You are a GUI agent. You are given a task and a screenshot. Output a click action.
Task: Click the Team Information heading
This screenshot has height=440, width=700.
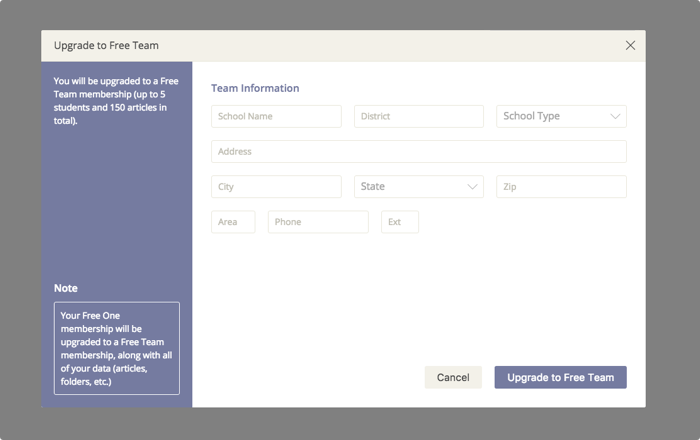(255, 88)
